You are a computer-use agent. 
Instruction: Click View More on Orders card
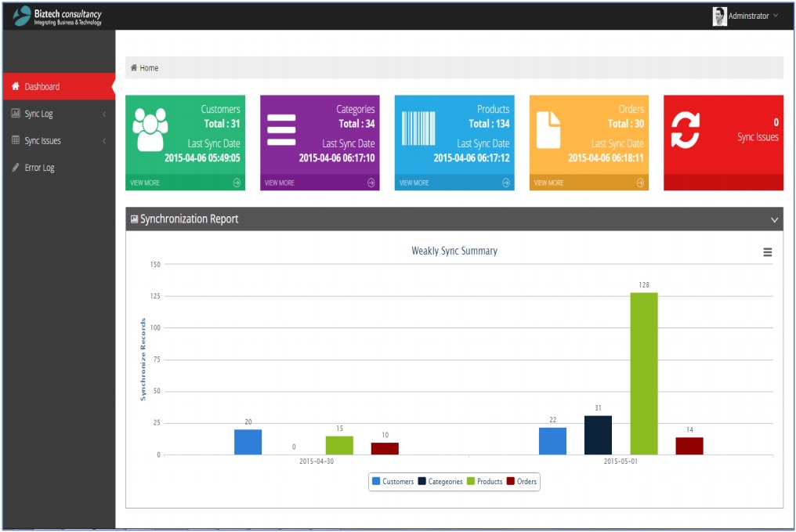click(x=548, y=183)
